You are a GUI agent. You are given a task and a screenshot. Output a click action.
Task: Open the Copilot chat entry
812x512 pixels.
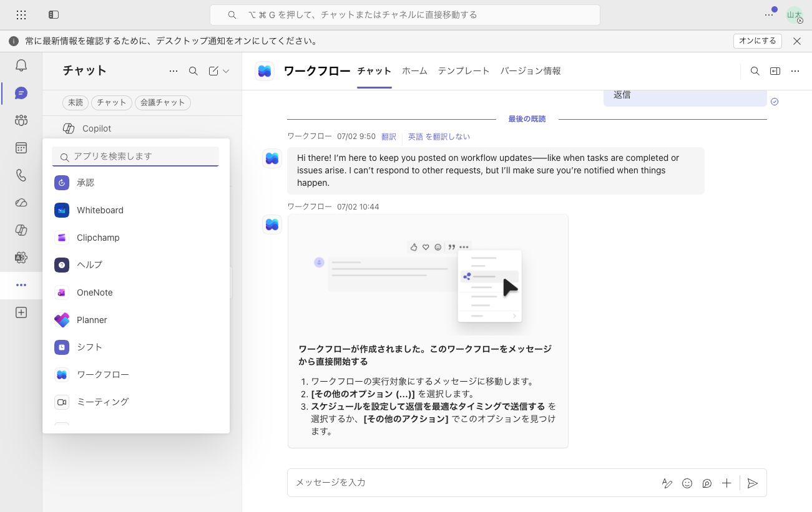point(142,128)
